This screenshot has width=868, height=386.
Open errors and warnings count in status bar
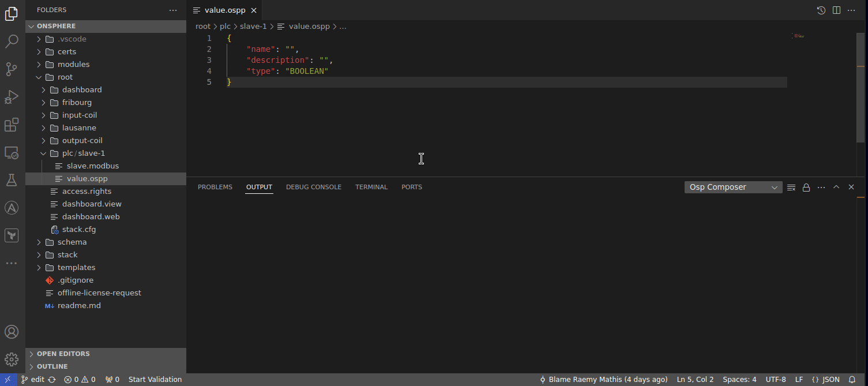[80, 380]
